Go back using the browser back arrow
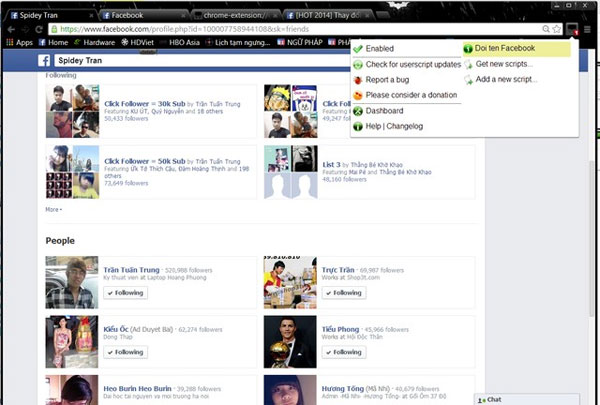Image resolution: width=600 pixels, height=405 pixels. (11, 29)
